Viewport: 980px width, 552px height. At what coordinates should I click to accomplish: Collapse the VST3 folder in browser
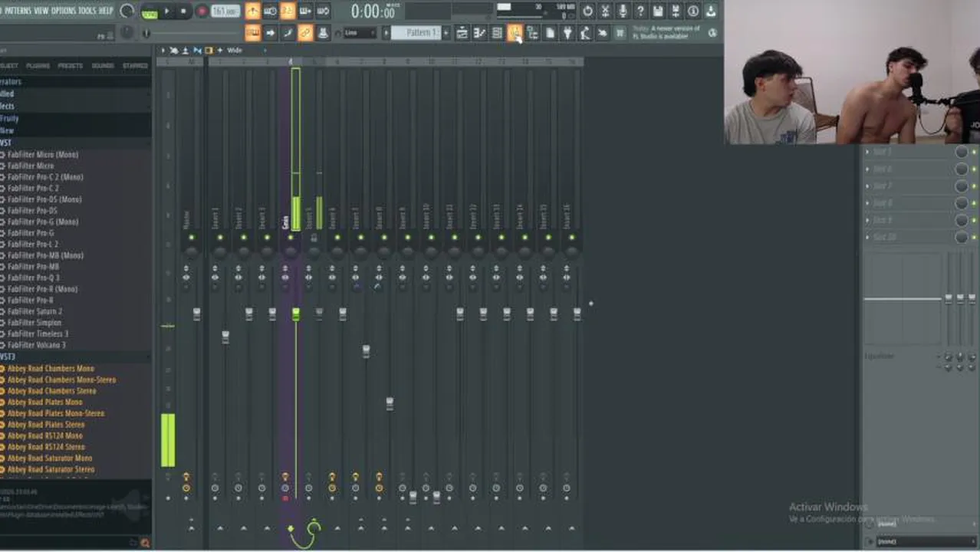click(x=8, y=356)
